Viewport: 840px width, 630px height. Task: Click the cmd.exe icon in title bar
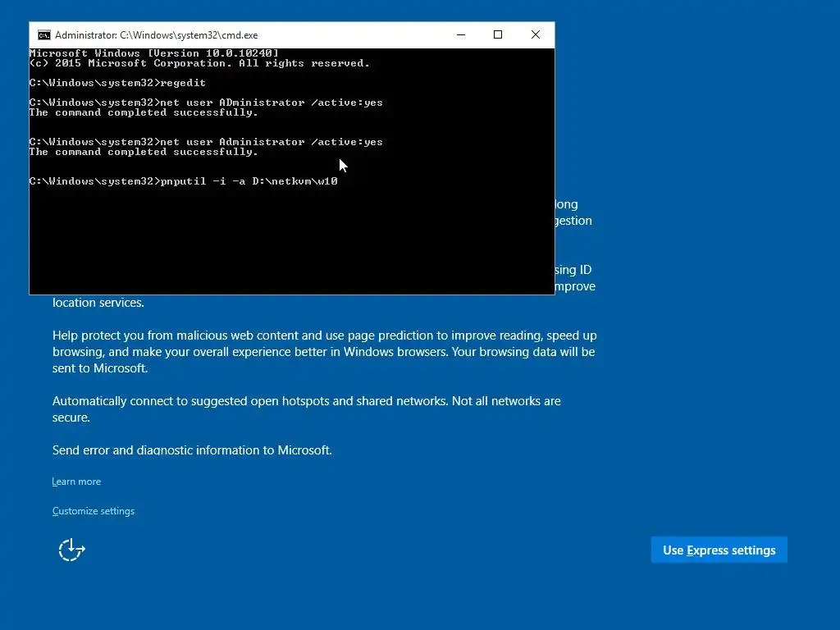(x=44, y=35)
